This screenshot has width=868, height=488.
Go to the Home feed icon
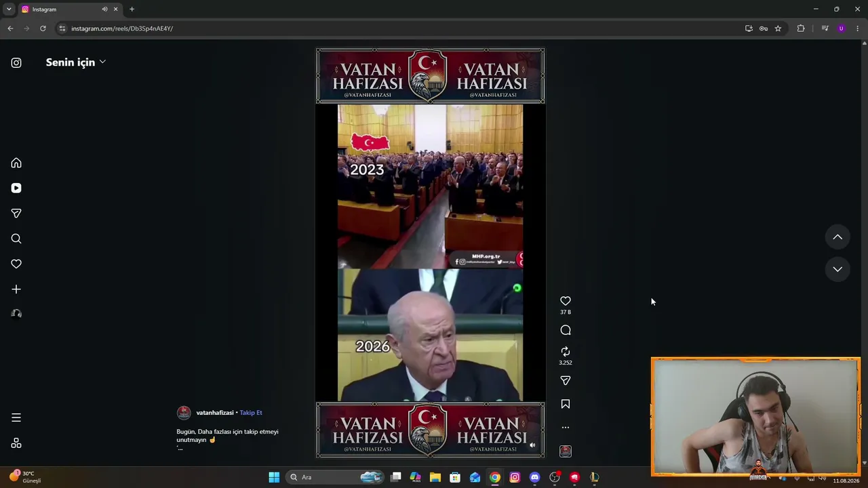click(16, 163)
